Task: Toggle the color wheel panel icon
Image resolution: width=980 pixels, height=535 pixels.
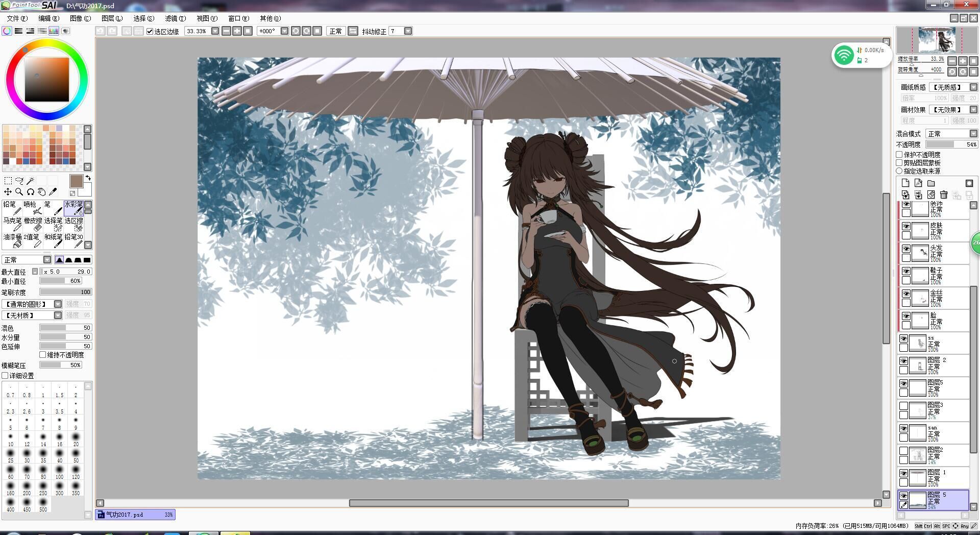Action: [x=7, y=31]
